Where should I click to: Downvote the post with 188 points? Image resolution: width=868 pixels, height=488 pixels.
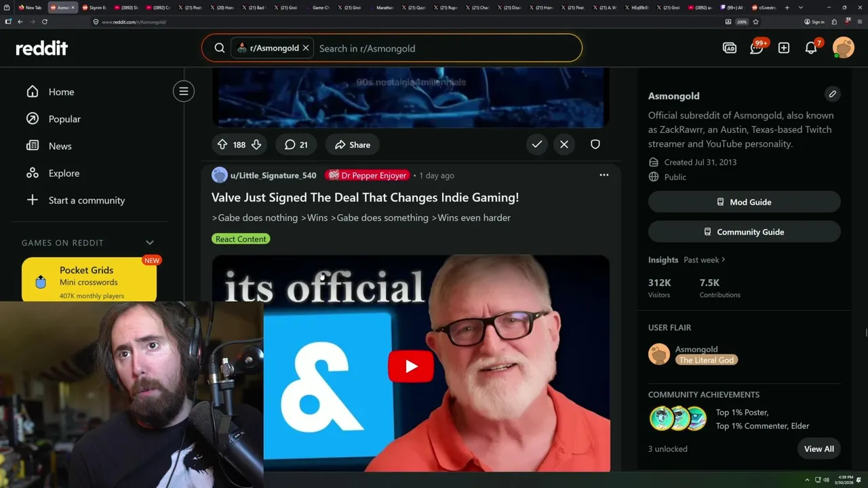tap(256, 144)
